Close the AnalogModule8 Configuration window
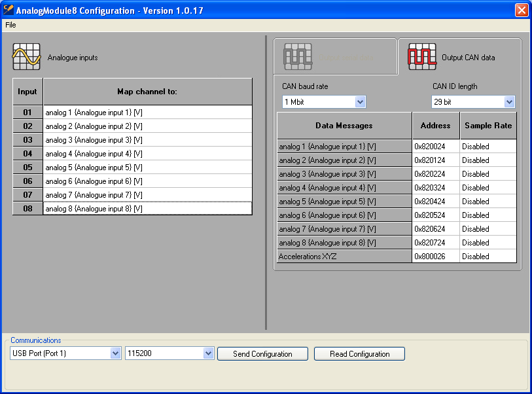Image resolution: width=532 pixels, height=394 pixels. click(x=521, y=10)
